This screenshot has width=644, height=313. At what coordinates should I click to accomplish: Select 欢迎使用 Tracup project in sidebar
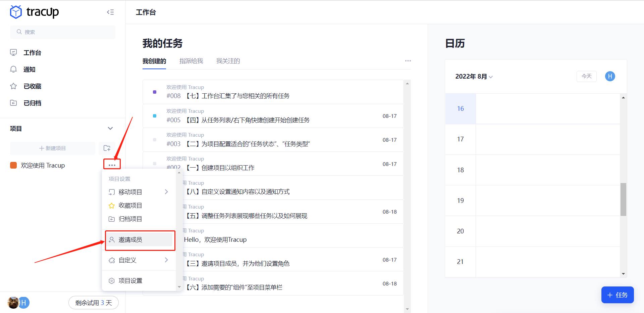43,165
